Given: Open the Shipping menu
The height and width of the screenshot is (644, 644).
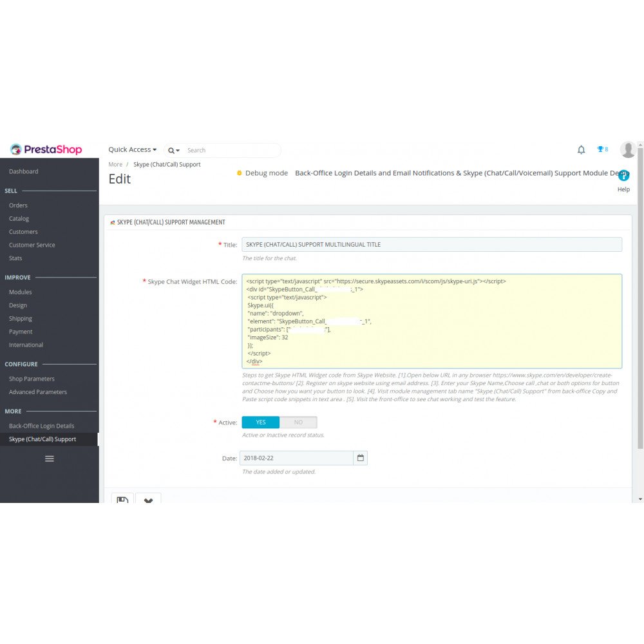Looking at the screenshot, I should coord(20,318).
